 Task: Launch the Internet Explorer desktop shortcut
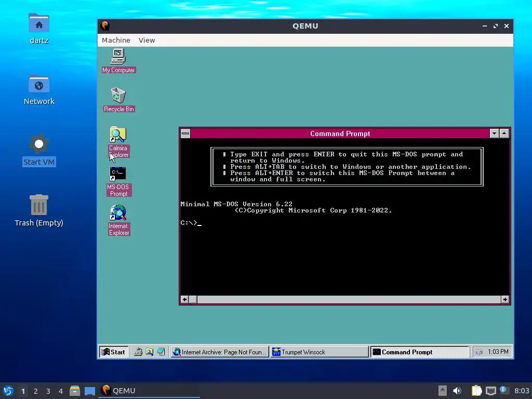click(x=118, y=220)
